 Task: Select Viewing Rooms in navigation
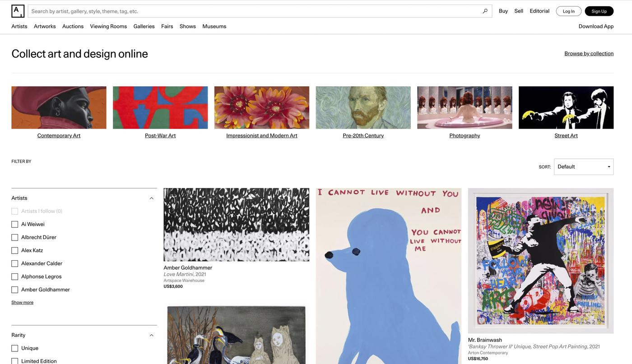coord(108,26)
